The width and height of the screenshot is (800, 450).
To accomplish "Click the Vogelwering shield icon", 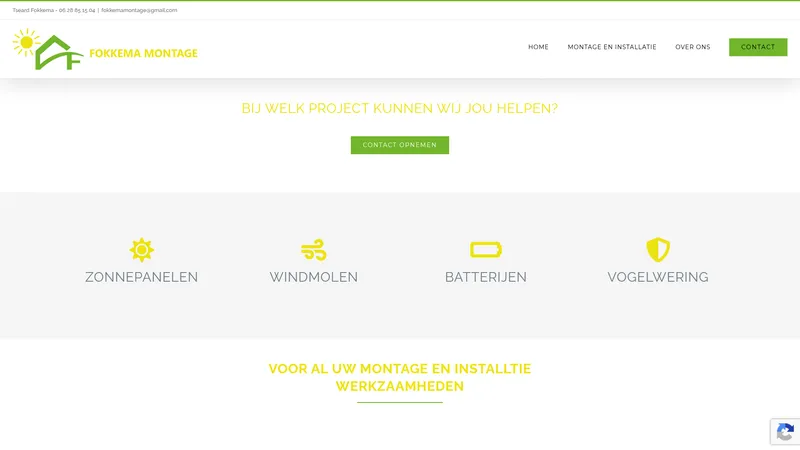I will tap(658, 250).
